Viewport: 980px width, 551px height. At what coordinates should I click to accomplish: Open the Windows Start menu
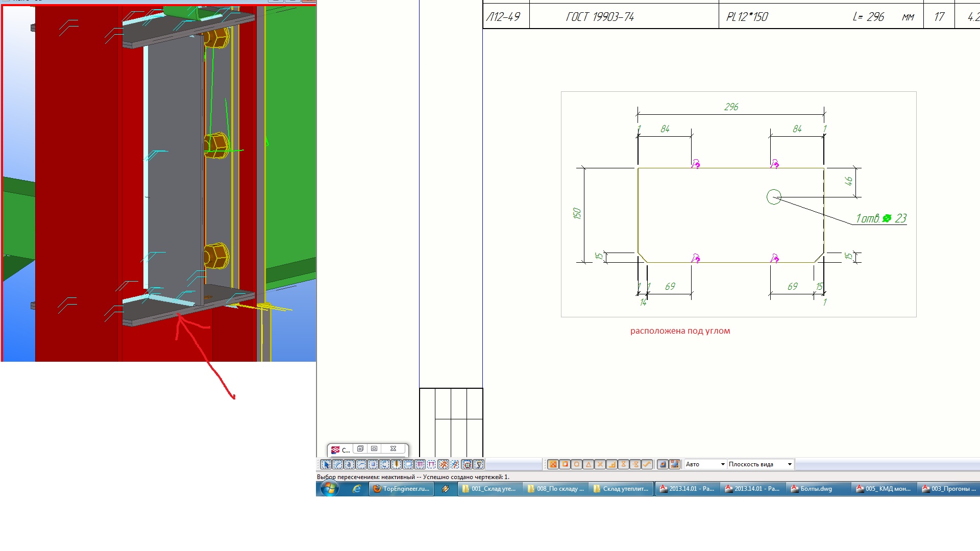pos(329,489)
